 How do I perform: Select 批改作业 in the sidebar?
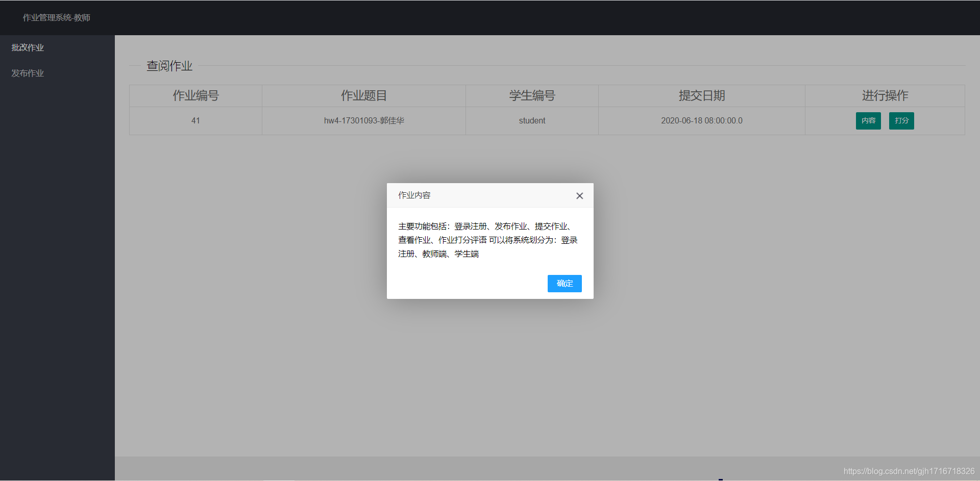click(x=28, y=47)
